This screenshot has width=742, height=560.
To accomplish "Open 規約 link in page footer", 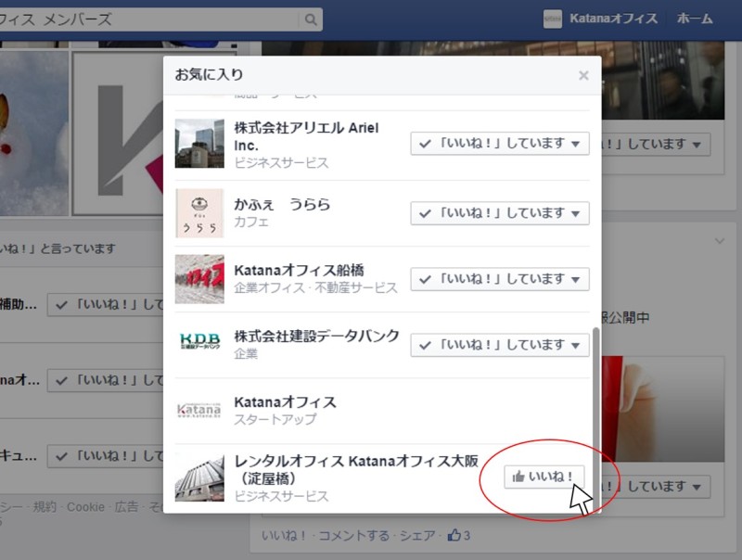I will pyautogui.click(x=45, y=507).
